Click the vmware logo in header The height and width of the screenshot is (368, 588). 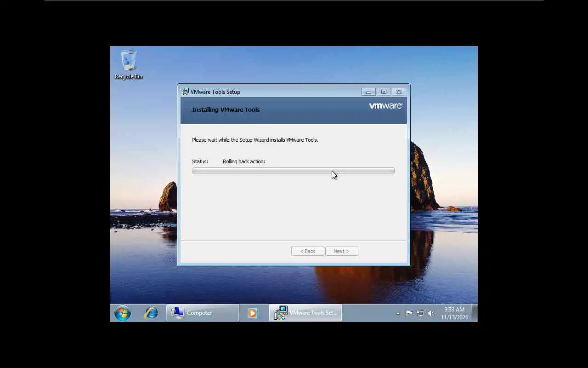(386, 106)
